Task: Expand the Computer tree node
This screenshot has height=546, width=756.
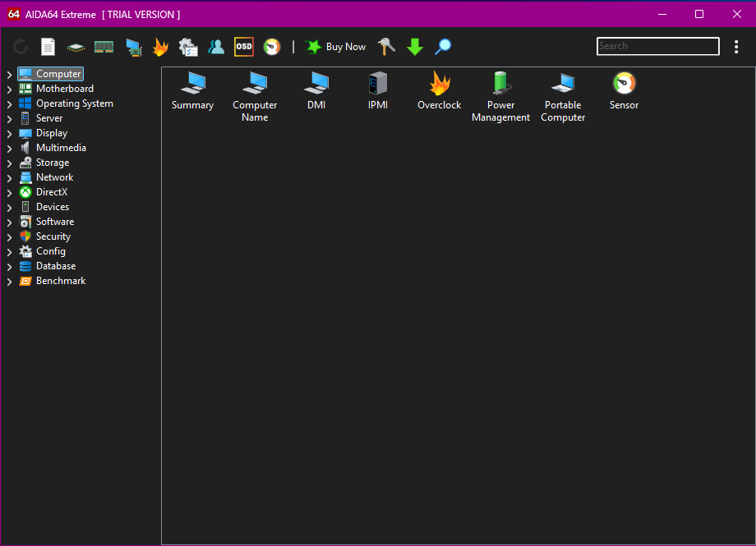Action: click(9, 75)
